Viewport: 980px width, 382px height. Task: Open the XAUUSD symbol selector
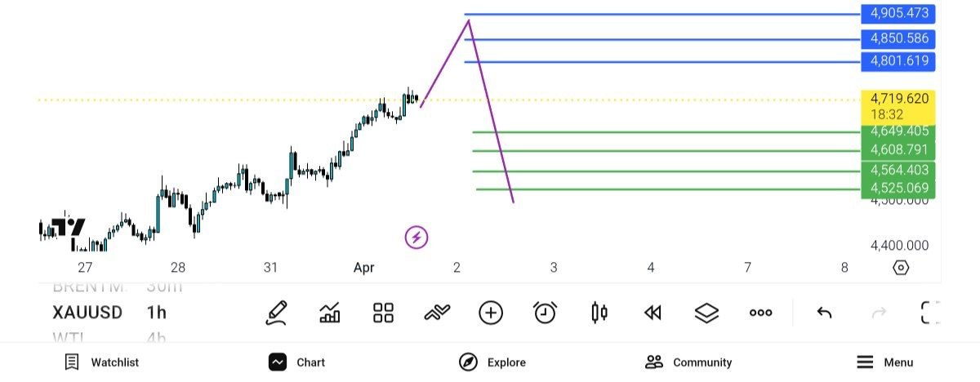(x=87, y=313)
